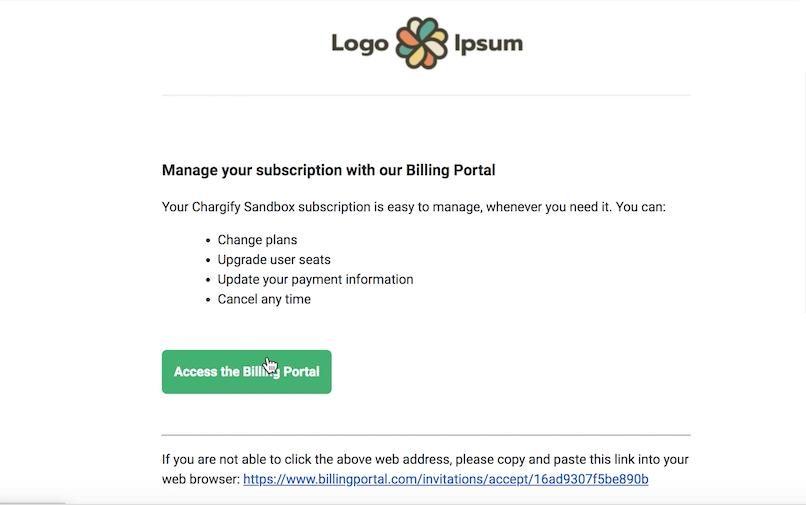The height and width of the screenshot is (505, 806).
Task: Click the colorful flower logo icon
Action: 422,43
